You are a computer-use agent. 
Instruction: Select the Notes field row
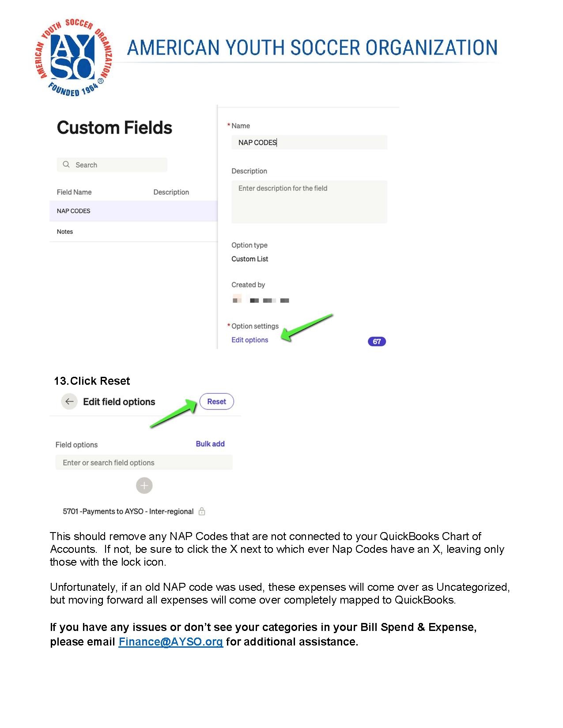(x=132, y=232)
